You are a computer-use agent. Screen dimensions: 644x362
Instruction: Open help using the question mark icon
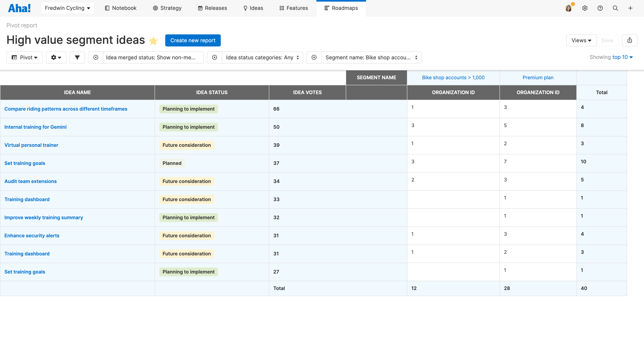click(600, 8)
